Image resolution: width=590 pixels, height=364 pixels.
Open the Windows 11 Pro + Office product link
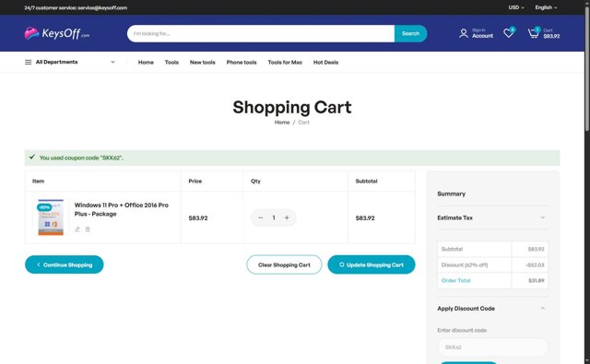[x=122, y=209]
